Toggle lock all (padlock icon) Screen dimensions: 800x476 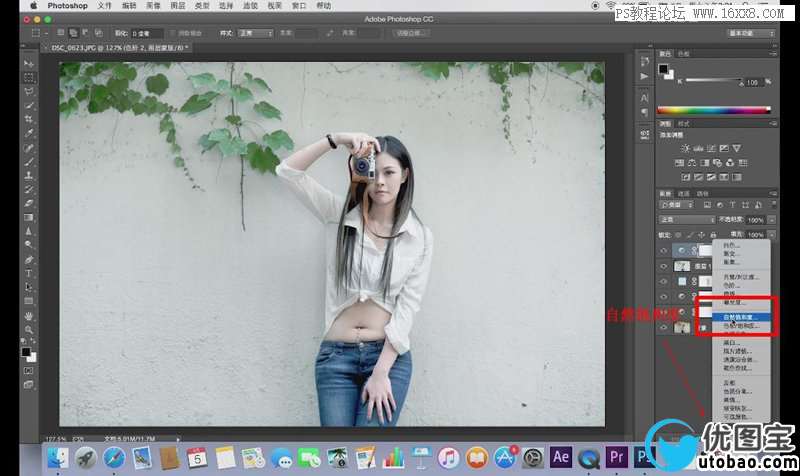(x=713, y=235)
